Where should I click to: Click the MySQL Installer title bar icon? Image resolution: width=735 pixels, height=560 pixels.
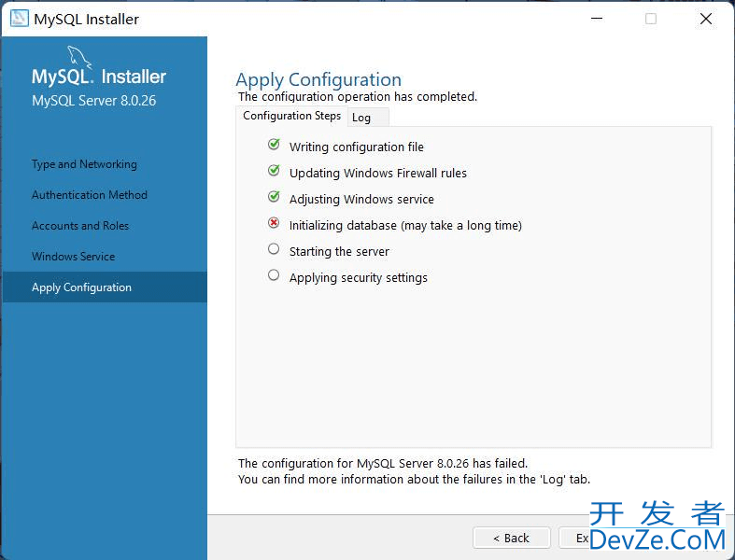[20, 19]
